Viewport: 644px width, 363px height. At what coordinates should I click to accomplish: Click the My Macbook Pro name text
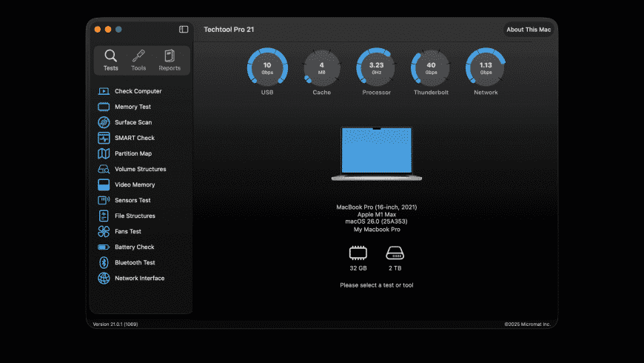[377, 230]
